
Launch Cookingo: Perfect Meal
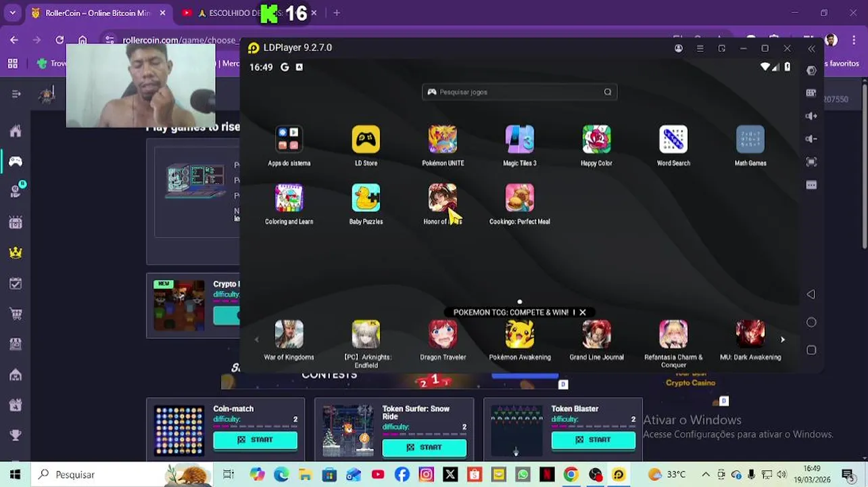pos(519,198)
